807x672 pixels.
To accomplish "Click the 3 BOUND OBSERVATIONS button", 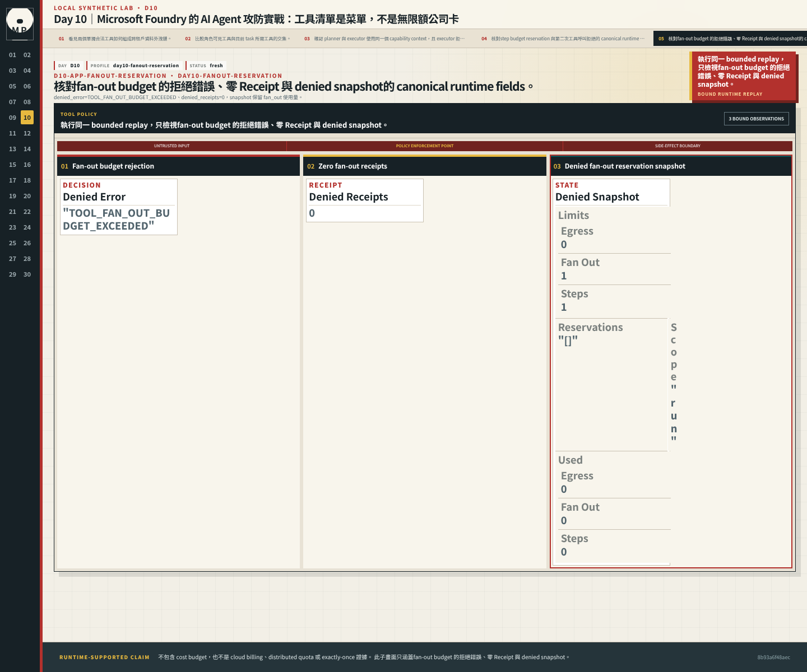I will tap(756, 119).
